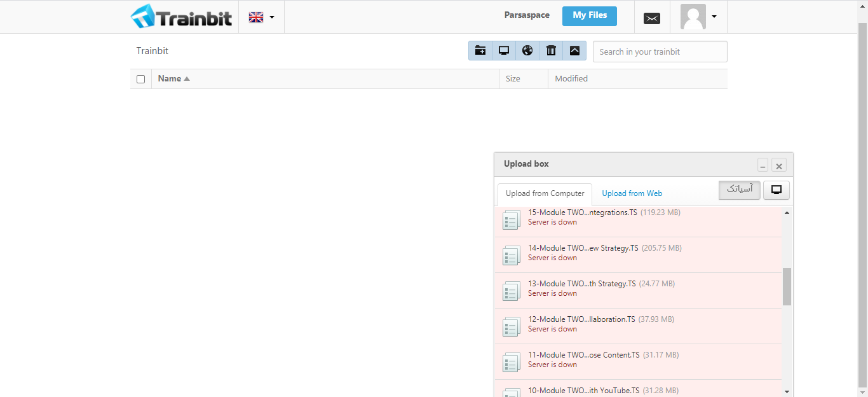Expand the user avatar account menu

pos(698,17)
